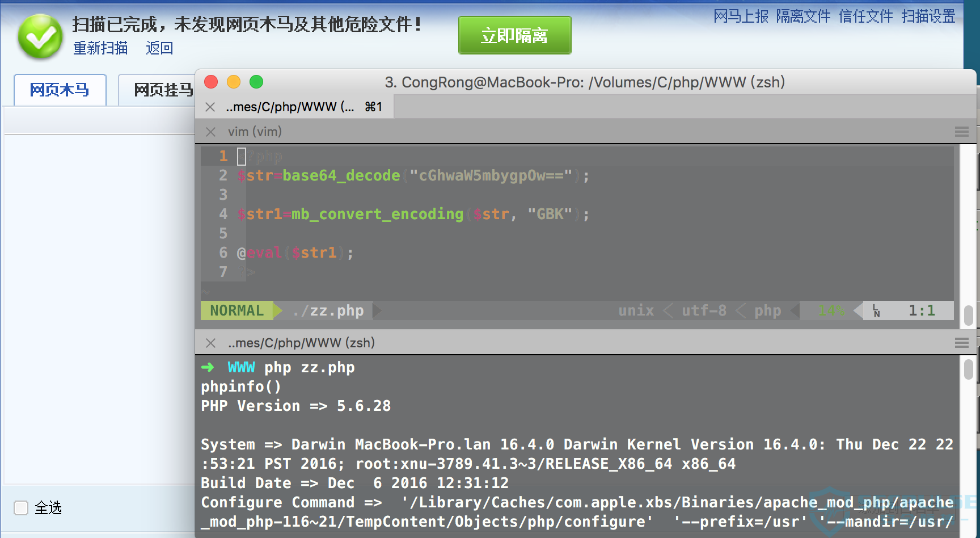Click the eval call on line 6
980x538 pixels.
point(264,253)
